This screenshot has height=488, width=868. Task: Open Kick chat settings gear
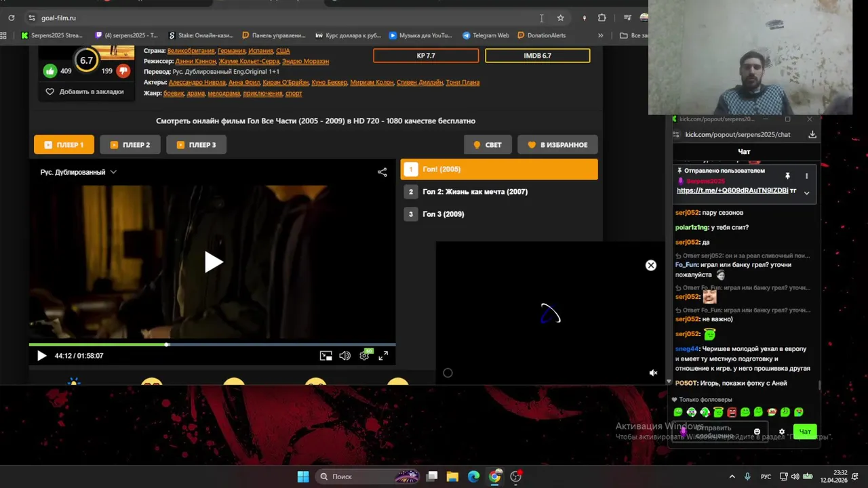coord(782,432)
